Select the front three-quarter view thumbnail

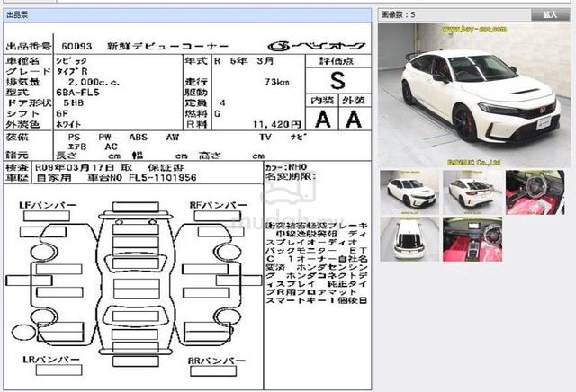coord(409,192)
